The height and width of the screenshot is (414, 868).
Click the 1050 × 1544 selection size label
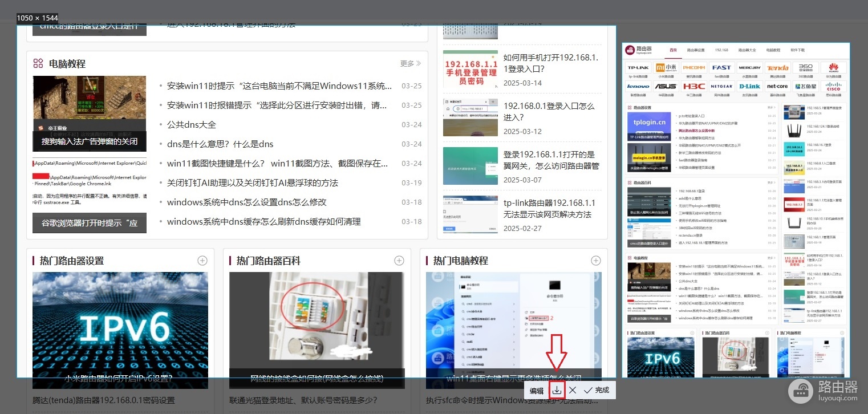(x=37, y=18)
